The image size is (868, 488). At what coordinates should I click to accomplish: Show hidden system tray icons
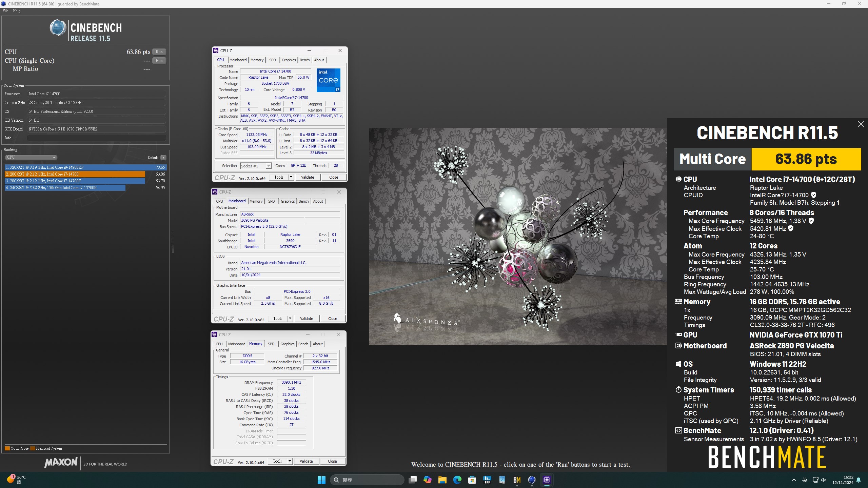click(794, 480)
